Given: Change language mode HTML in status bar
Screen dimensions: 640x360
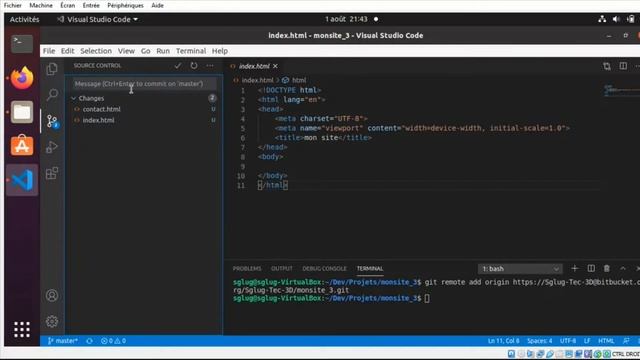Looking at the screenshot, I should [606, 341].
